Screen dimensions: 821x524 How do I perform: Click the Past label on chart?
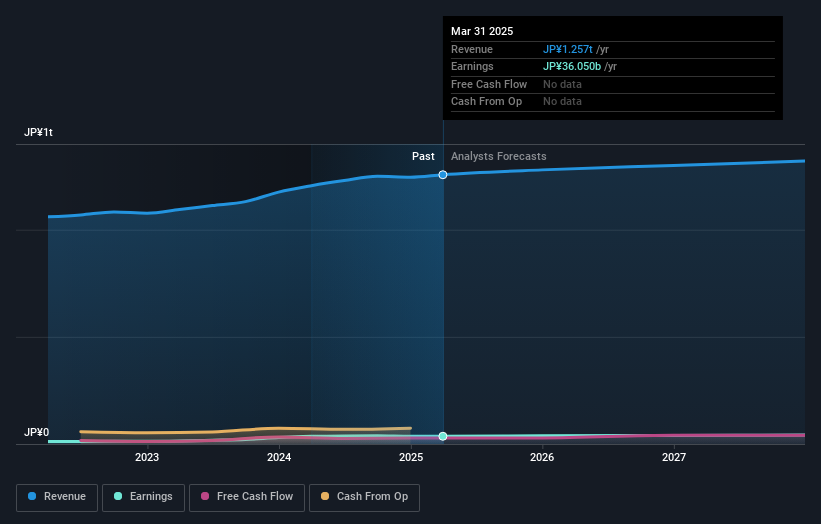tap(423, 157)
